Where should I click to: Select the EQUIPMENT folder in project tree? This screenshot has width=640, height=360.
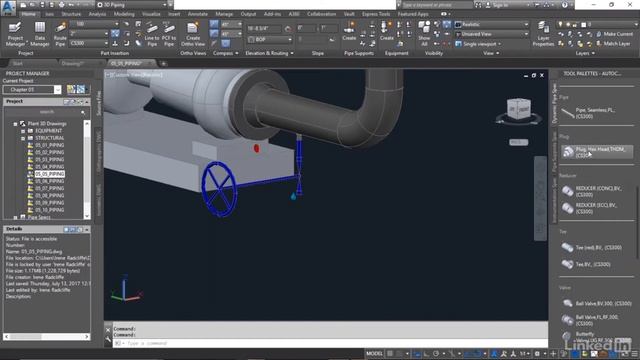click(48, 131)
